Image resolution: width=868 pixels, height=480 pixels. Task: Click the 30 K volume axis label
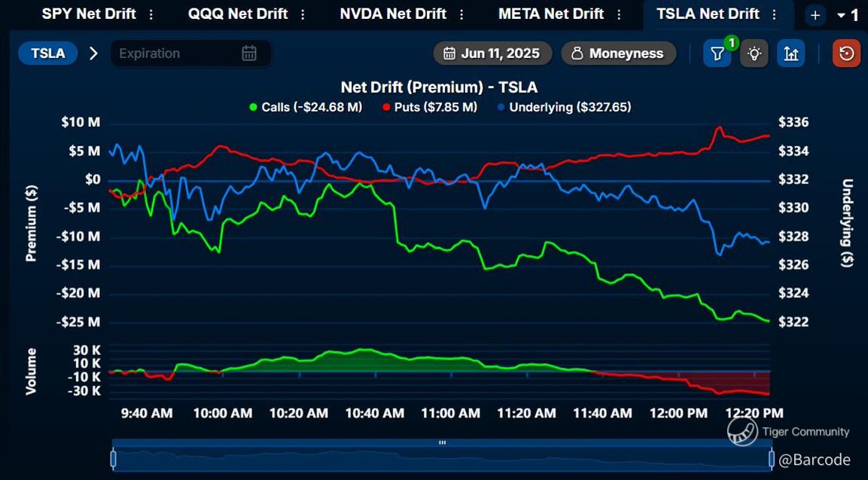(87, 350)
